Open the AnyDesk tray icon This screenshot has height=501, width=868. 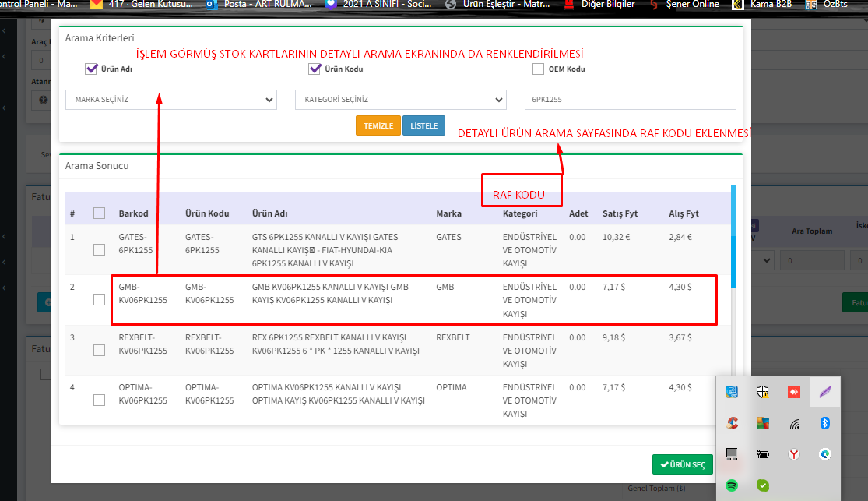(x=794, y=392)
